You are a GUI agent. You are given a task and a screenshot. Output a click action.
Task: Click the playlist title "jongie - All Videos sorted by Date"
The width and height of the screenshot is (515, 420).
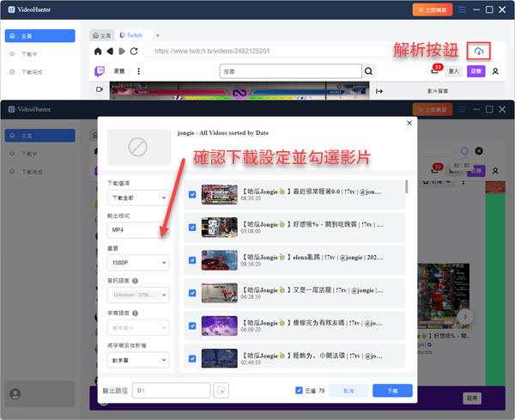pyautogui.click(x=223, y=133)
